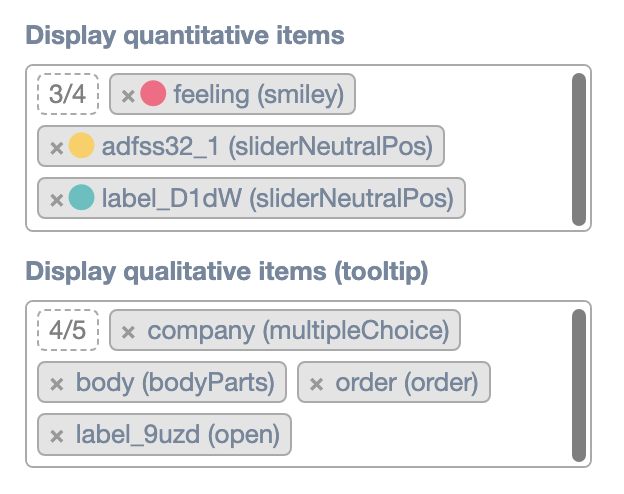This screenshot has width=624, height=494.
Task: Remove the label_D1dW (sliderNeutralPos) tag
Action: click(57, 200)
